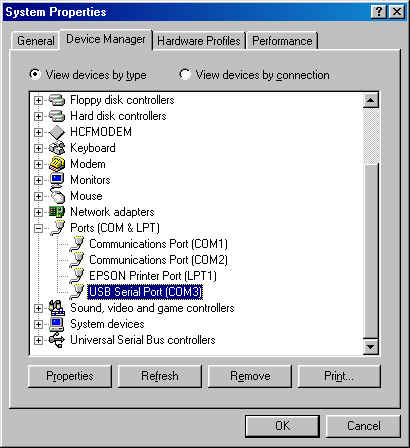410x448 pixels.
Task: Click the Remove button
Action: [x=250, y=376]
